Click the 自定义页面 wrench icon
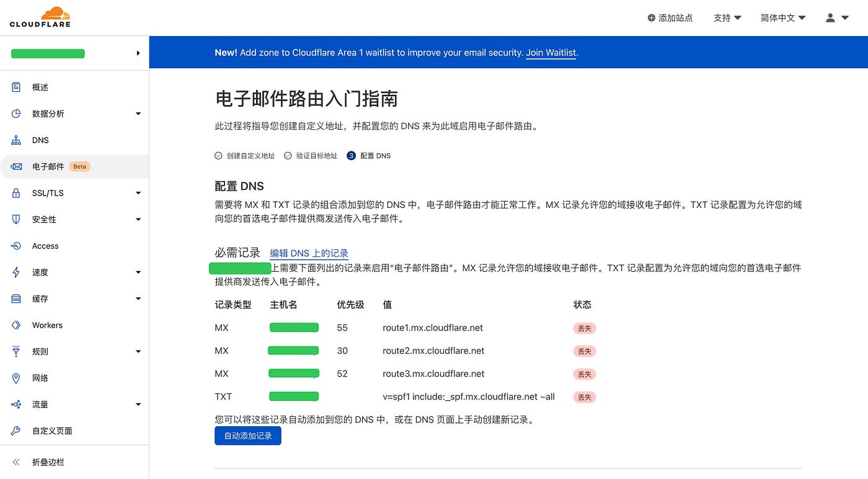This screenshot has width=868, height=479. click(x=16, y=431)
